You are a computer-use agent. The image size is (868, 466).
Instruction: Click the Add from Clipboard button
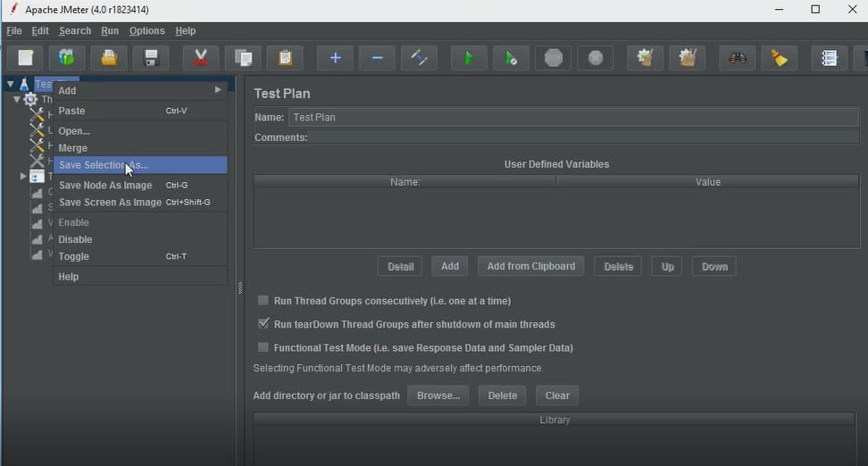point(530,266)
